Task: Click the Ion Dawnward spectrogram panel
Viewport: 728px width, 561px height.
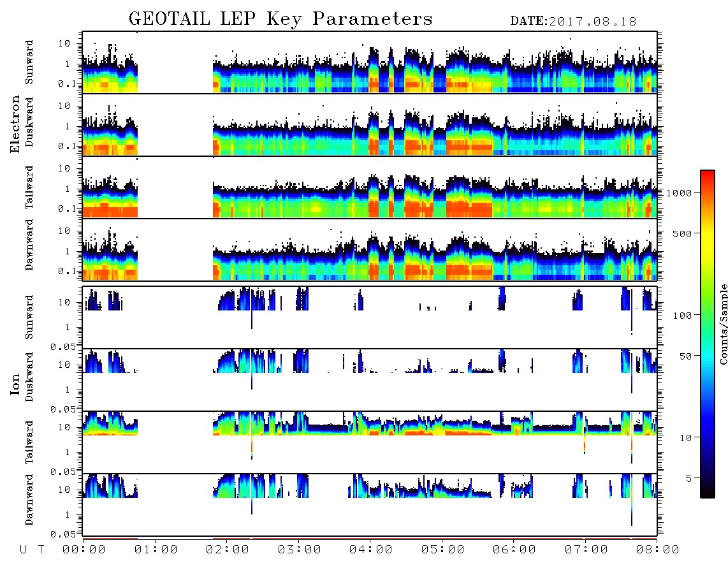Action: (370, 505)
